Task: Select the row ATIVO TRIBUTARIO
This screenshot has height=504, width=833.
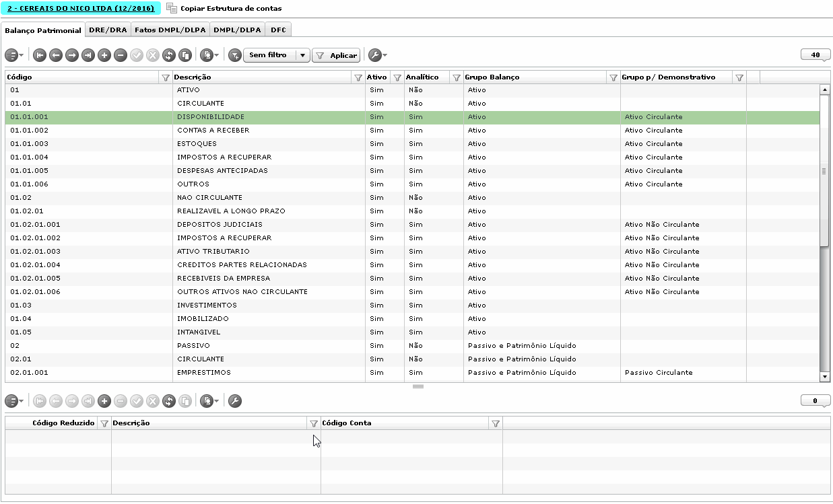Action: coord(412,251)
